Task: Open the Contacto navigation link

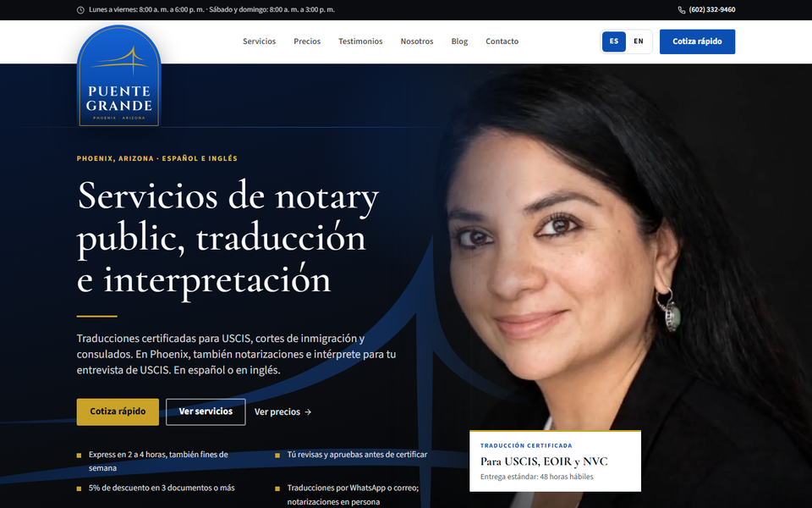Action: tap(502, 41)
